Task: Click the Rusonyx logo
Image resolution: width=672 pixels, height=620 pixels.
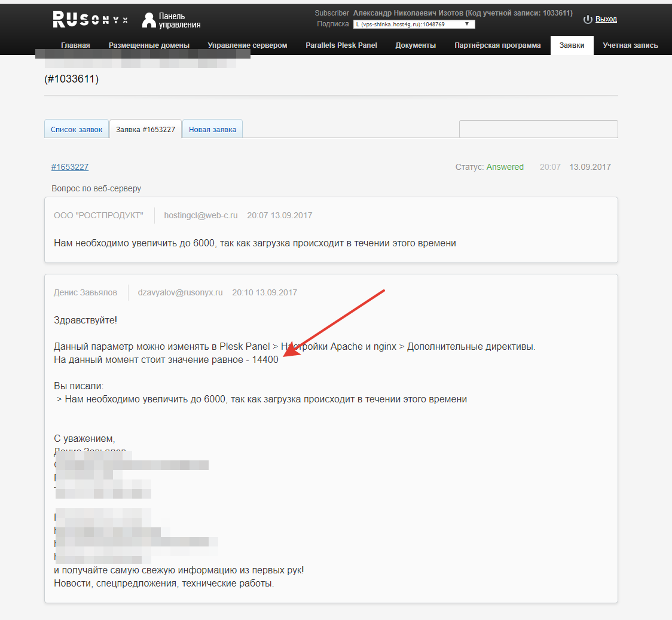Action: point(90,19)
